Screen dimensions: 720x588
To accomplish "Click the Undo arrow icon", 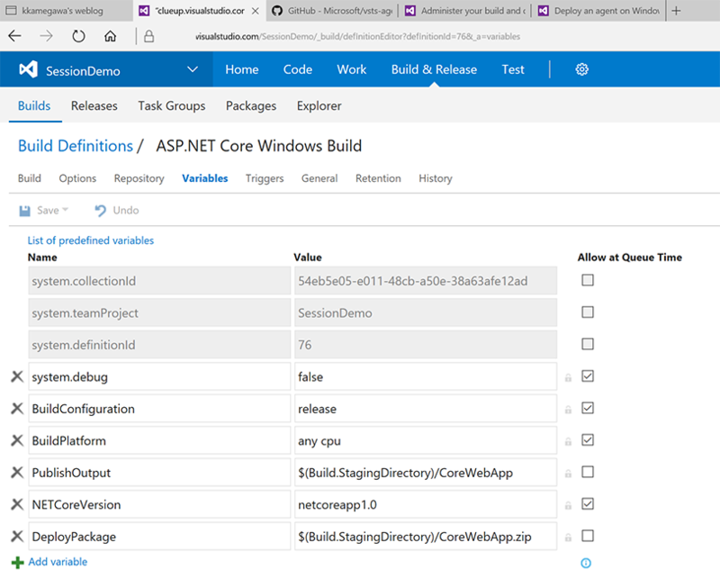I will coord(100,211).
